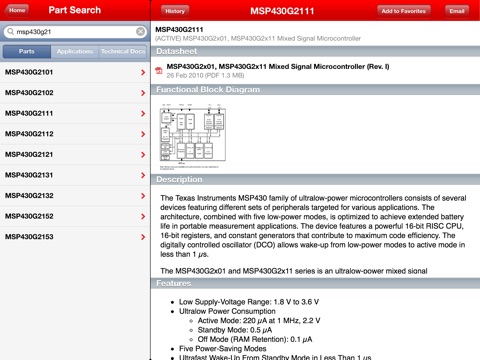Click the Description section header

coord(315,179)
